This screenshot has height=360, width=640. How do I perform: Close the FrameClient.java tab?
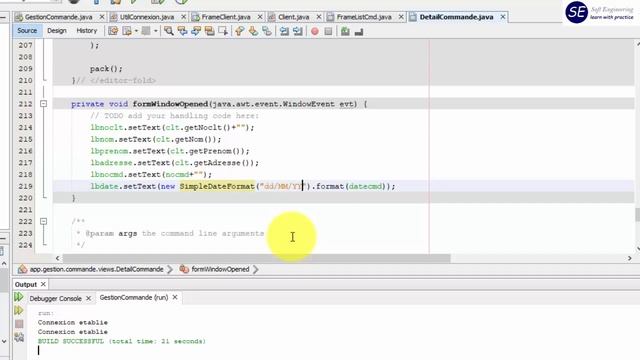(260, 17)
